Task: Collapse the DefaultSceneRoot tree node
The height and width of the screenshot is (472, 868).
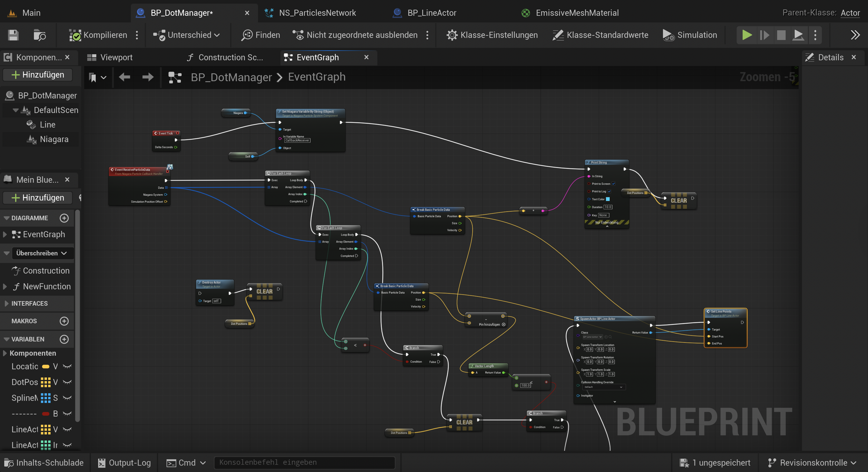Action: point(15,110)
